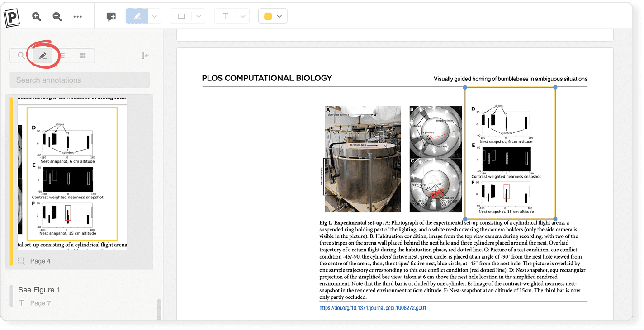Collapse the sidebar panel

point(145,56)
